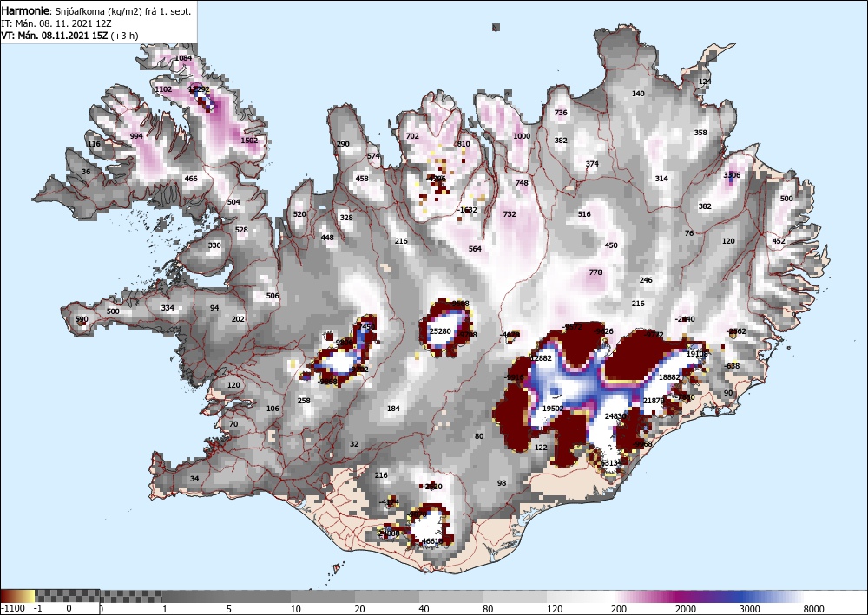Click the map value 36
Screen dimensions: 868x615
tap(86, 172)
